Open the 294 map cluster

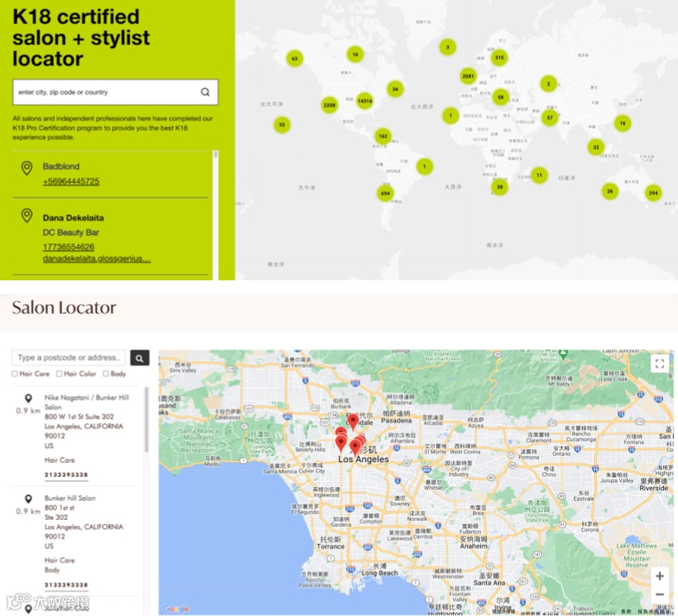(654, 193)
